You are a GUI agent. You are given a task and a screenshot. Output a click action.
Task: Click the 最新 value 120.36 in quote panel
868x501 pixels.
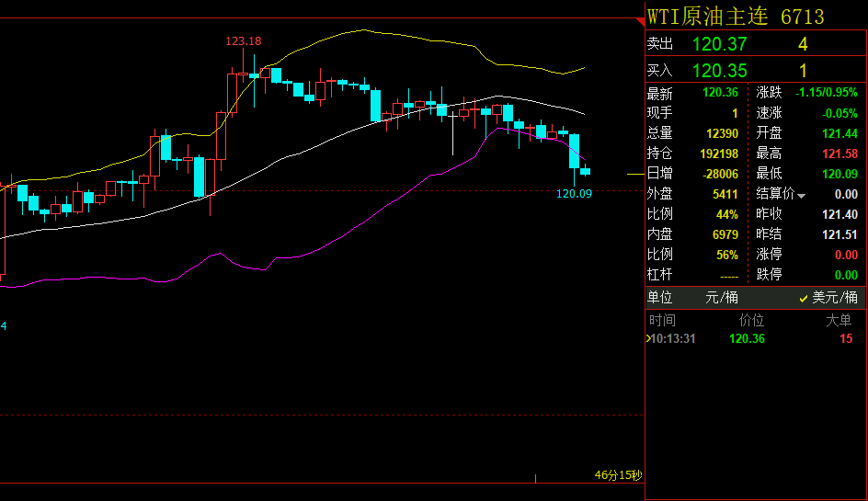click(720, 93)
